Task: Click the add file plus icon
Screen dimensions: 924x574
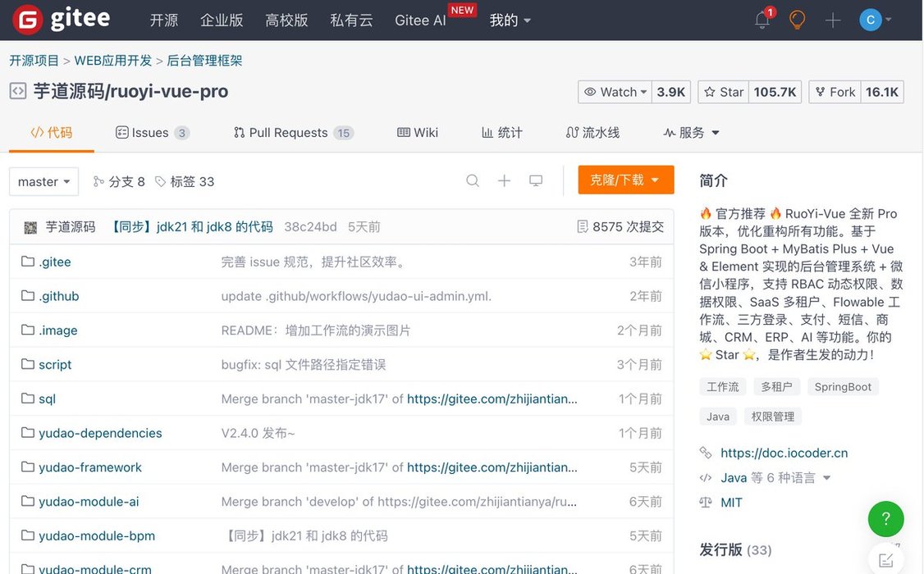Action: point(504,180)
